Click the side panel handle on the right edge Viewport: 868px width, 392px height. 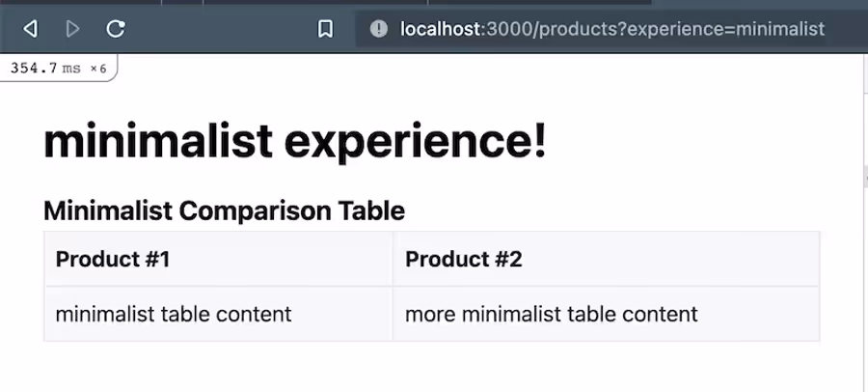pos(865,177)
